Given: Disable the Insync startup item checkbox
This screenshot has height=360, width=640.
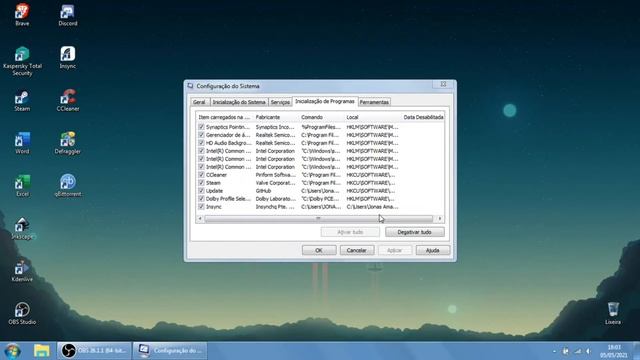Looking at the screenshot, I should coord(201,207).
